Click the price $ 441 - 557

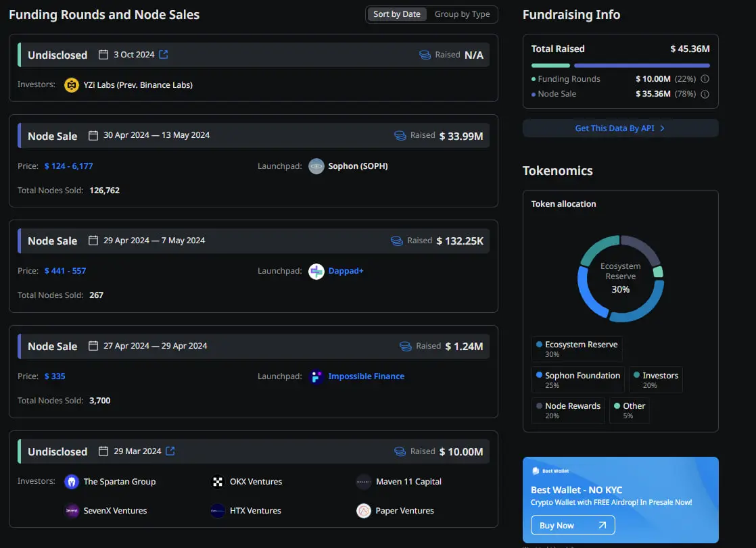65,272
